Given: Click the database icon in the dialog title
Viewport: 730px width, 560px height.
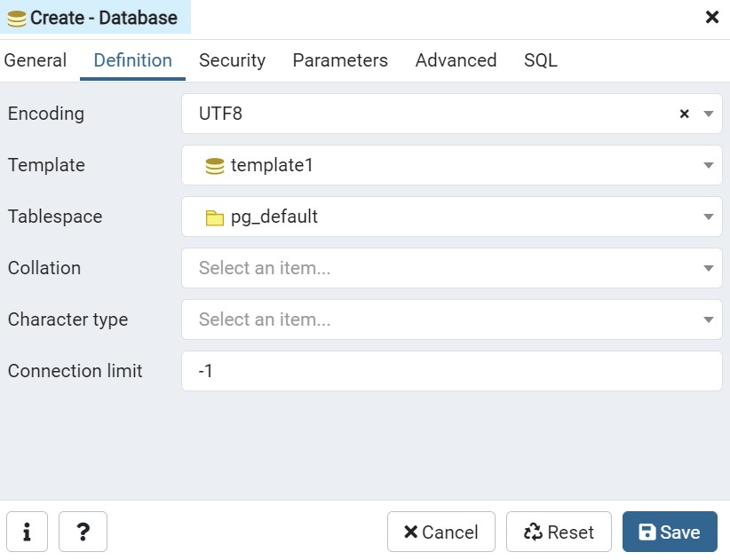Looking at the screenshot, I should click(17, 18).
